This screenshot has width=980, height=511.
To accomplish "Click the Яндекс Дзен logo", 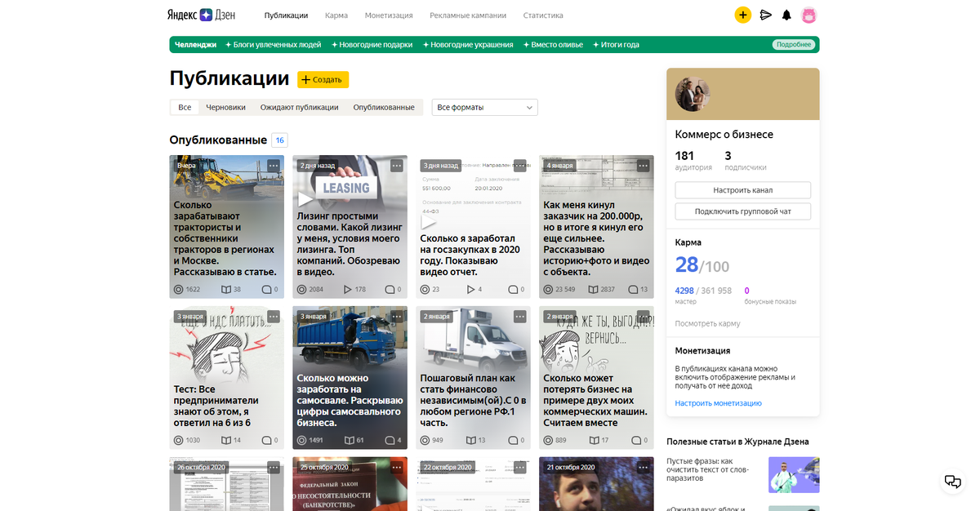I will tap(200, 15).
